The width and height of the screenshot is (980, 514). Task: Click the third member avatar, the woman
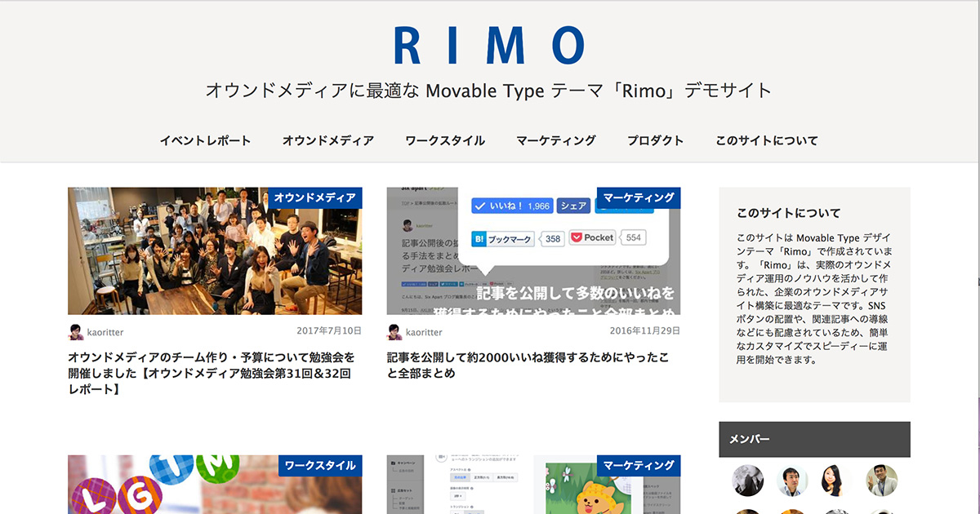point(837,481)
